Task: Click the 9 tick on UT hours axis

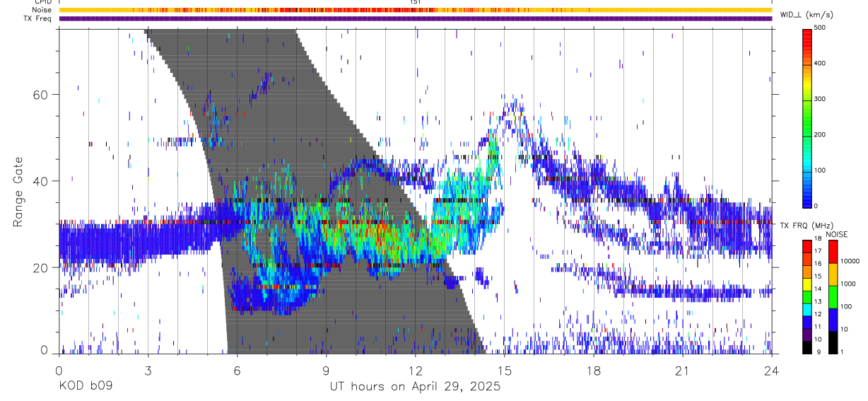Action: [326, 370]
